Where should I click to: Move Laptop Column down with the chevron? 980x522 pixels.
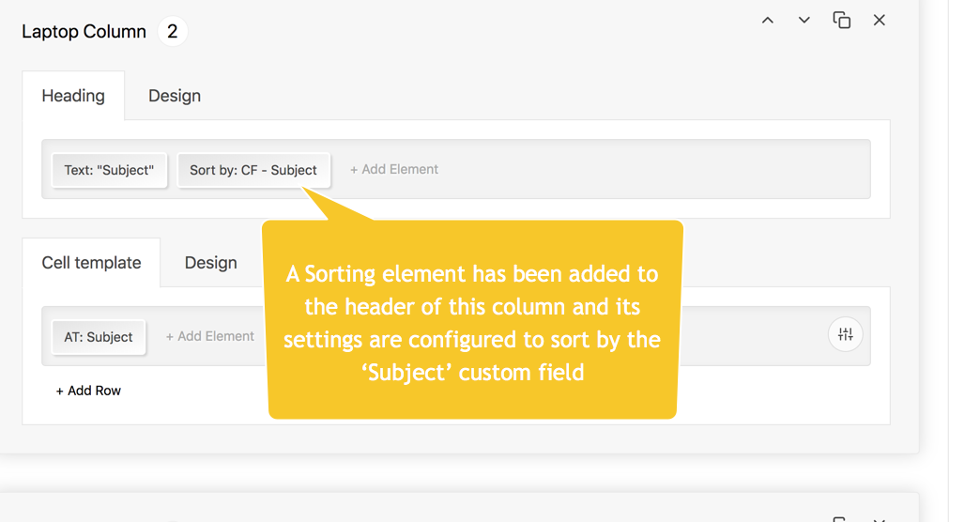pyautogui.click(x=804, y=20)
